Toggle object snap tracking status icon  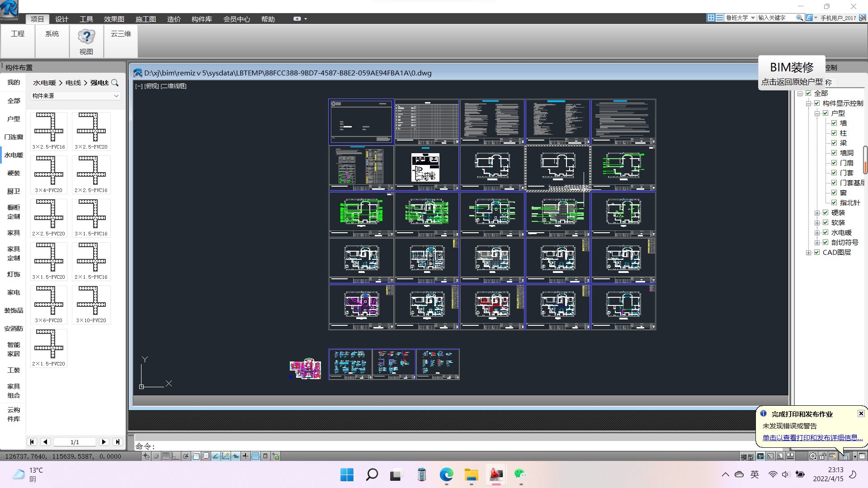216,456
